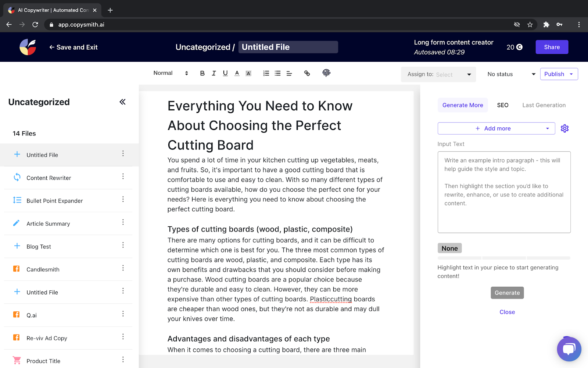The width and height of the screenshot is (588, 368).
Task: Click the Generate button
Action: click(507, 293)
